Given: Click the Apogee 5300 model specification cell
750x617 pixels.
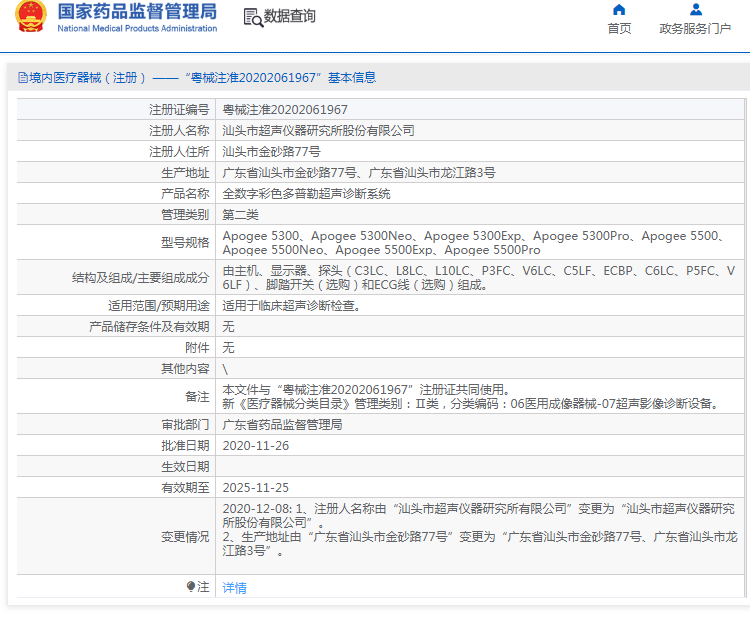Looking at the screenshot, I should [x=481, y=242].
